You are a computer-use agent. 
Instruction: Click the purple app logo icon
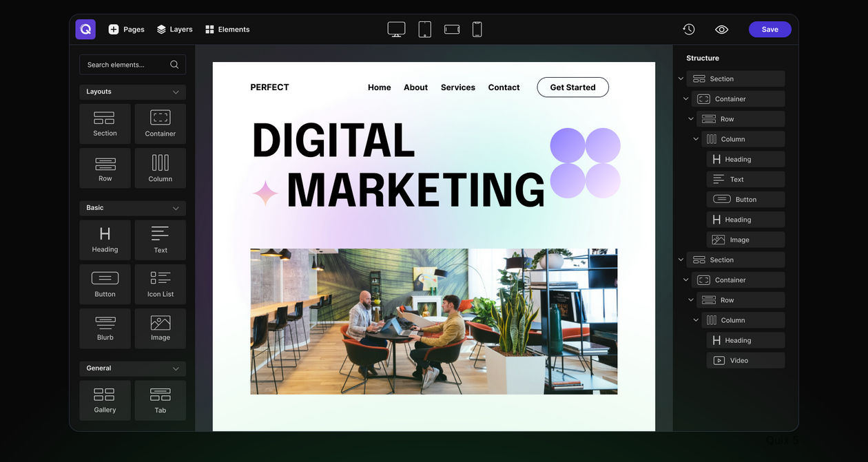[x=85, y=29]
